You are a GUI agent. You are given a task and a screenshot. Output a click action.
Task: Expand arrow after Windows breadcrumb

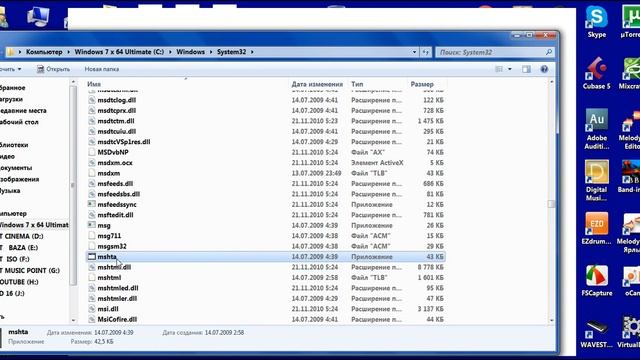211,52
